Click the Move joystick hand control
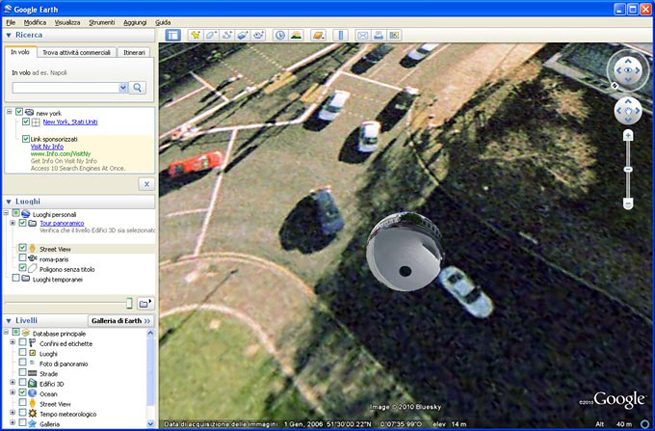Screen dimensions: 655x431 (628, 111)
